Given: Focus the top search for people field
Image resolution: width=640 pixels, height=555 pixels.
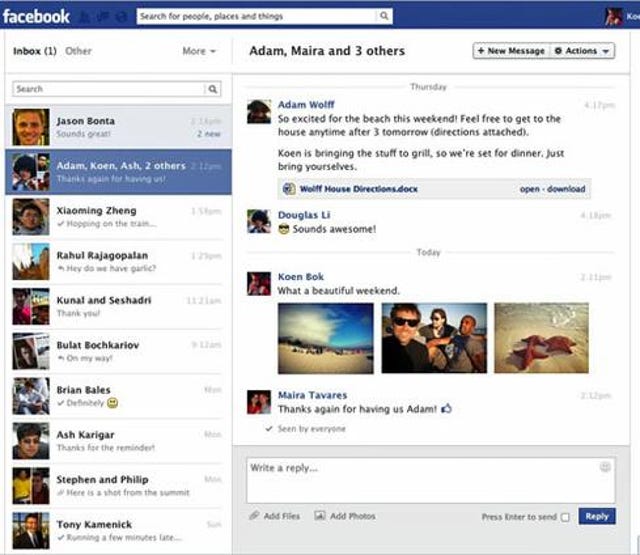Looking at the screenshot, I should coord(257,16).
